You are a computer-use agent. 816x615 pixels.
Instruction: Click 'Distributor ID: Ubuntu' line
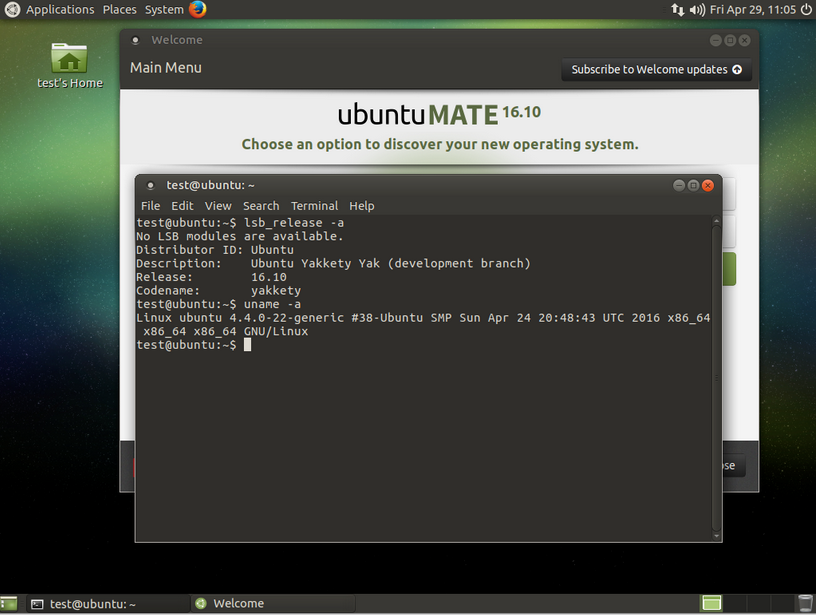(215, 250)
